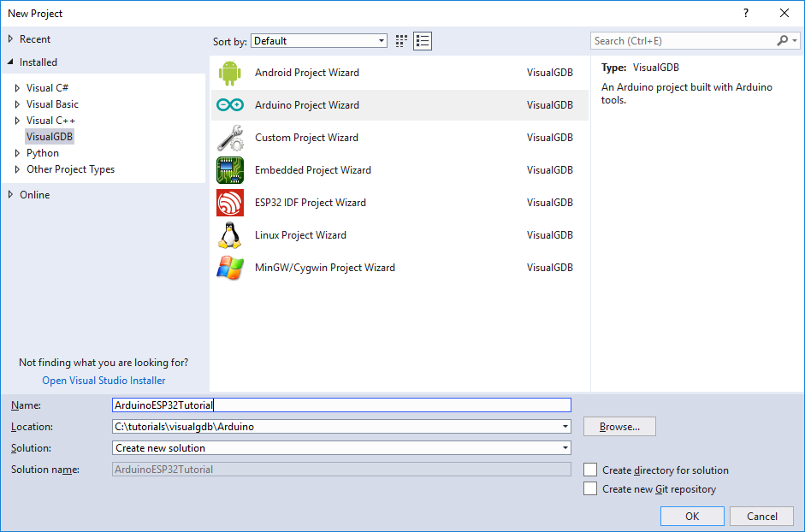This screenshot has height=532, width=805.
Task: Enable Create directory for solution
Action: [x=590, y=470]
